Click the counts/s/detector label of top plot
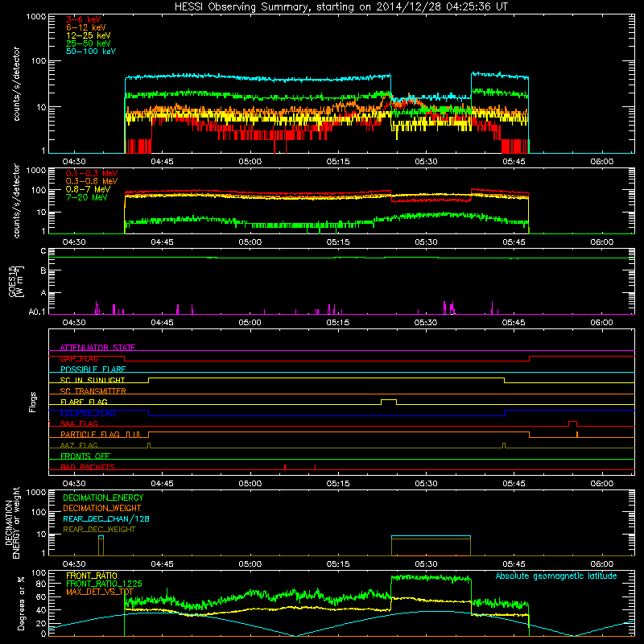Viewport: 644px width, 644px height. pyautogui.click(x=16, y=84)
